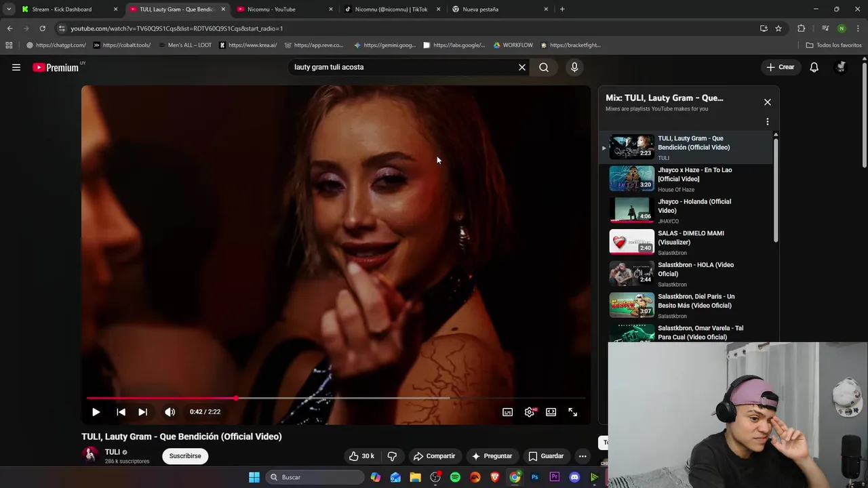Open the apps grid in bookmarks bar
This screenshot has width=868, height=488.
coord(9,45)
